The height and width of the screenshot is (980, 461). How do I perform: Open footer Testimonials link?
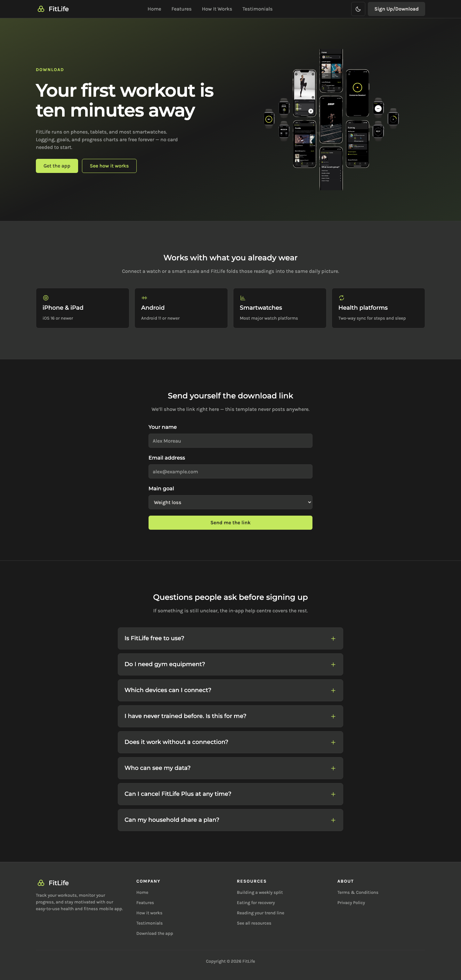click(149, 923)
